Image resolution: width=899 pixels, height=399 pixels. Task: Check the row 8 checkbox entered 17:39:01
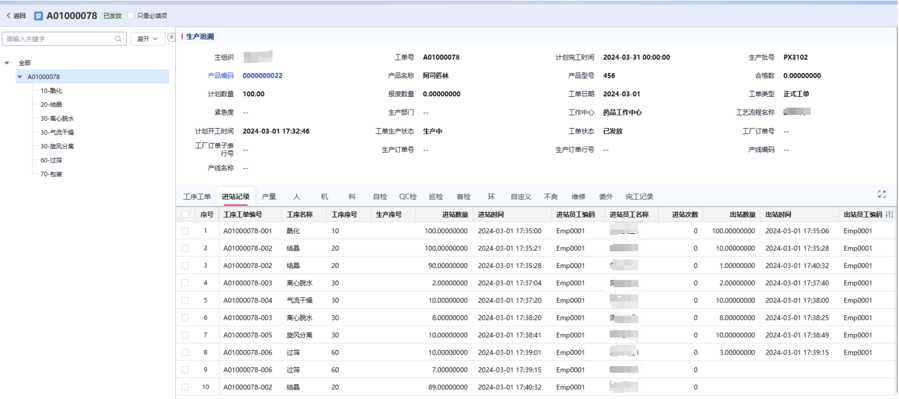[185, 352]
